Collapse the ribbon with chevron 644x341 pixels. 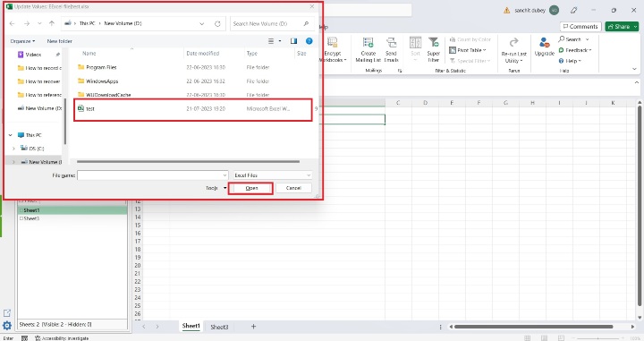click(x=635, y=70)
